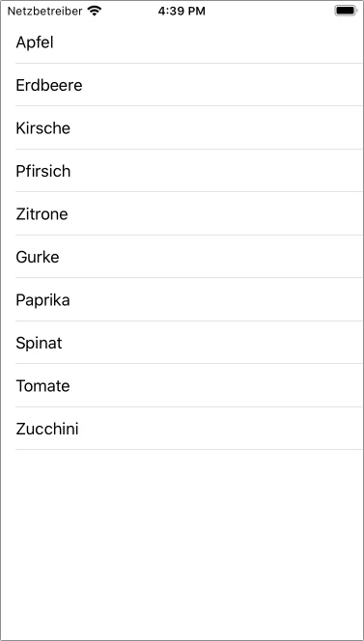Tap the Paprika list item
This screenshot has height=641, width=364.
pos(182,299)
